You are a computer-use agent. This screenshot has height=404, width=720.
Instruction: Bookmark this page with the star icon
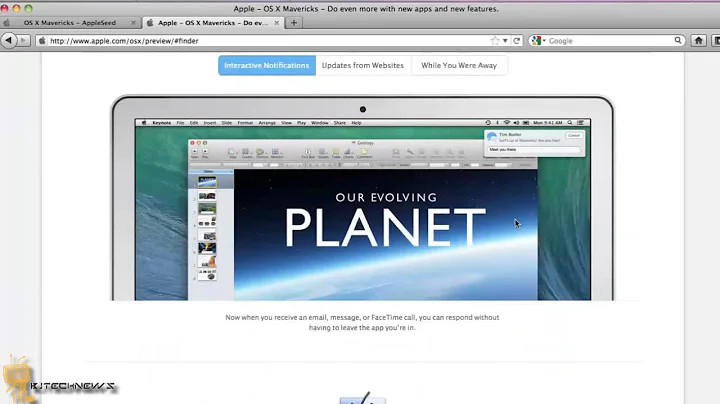(x=495, y=41)
